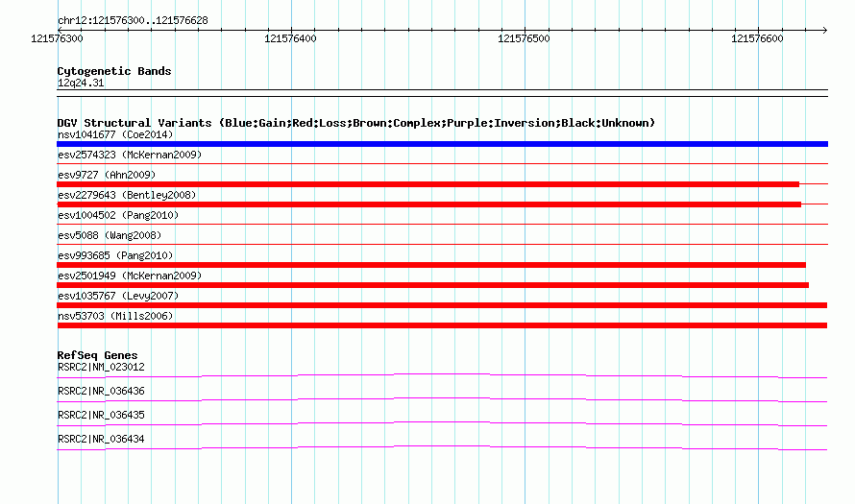855x504 pixels.
Task: Select the red nsv53703 loss bar
Action: [442, 325]
